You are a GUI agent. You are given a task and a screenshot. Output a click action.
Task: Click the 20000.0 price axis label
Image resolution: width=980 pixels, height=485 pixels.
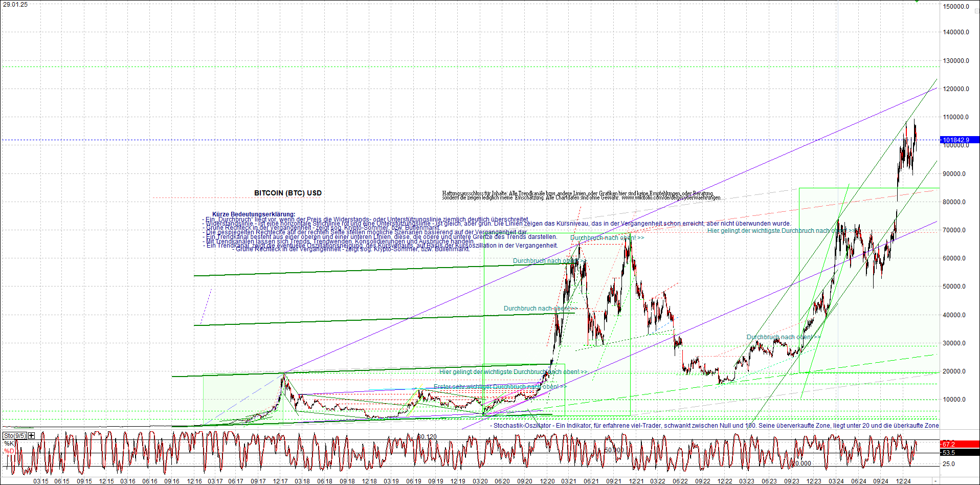click(x=954, y=371)
